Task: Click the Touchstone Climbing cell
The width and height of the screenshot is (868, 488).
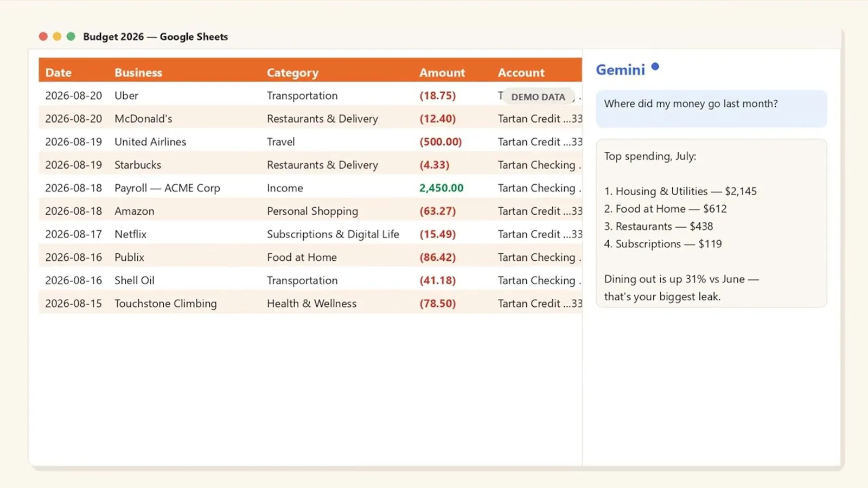Action: click(x=165, y=304)
